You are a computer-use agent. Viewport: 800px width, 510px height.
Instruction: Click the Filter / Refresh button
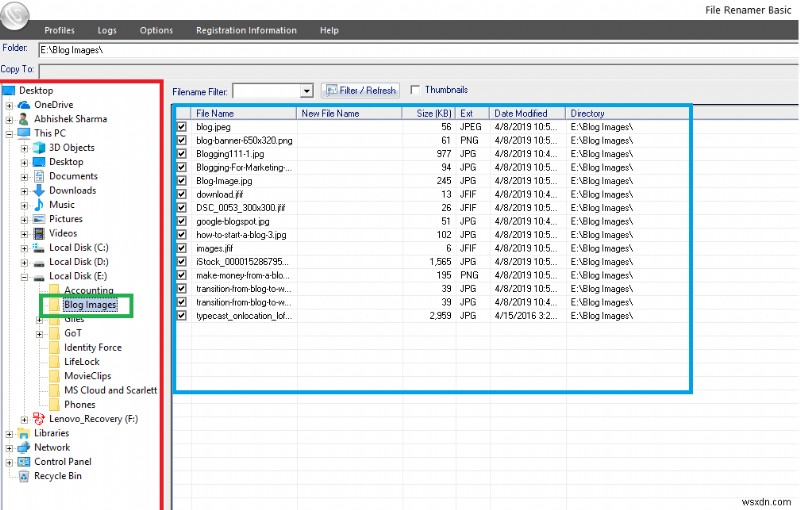pyautogui.click(x=360, y=90)
